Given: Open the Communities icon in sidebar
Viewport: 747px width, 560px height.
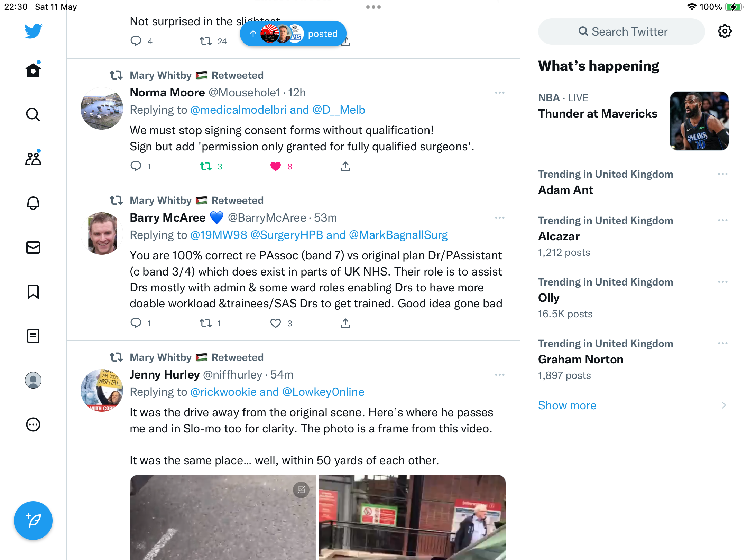Looking at the screenshot, I should [x=33, y=159].
